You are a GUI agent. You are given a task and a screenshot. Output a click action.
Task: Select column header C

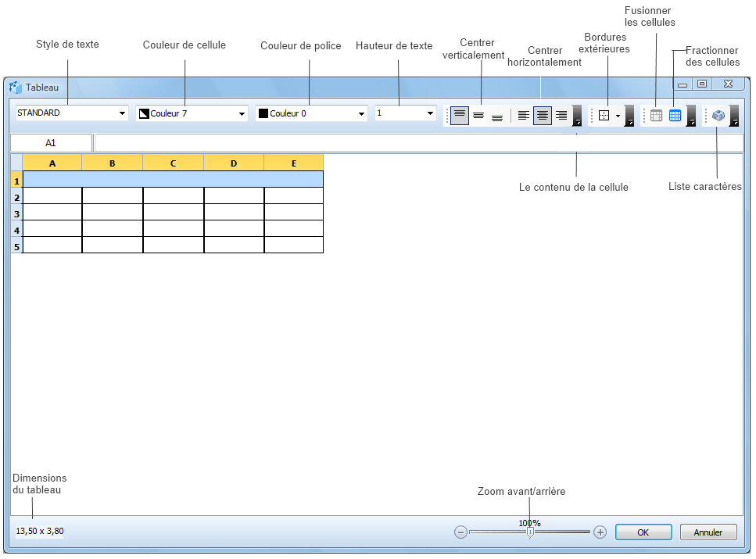tap(173, 163)
